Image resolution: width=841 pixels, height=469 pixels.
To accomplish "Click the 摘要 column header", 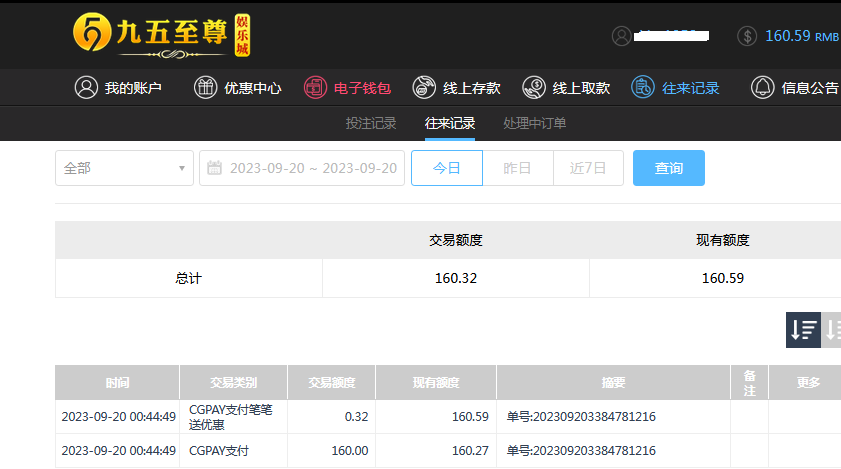I will (613, 383).
